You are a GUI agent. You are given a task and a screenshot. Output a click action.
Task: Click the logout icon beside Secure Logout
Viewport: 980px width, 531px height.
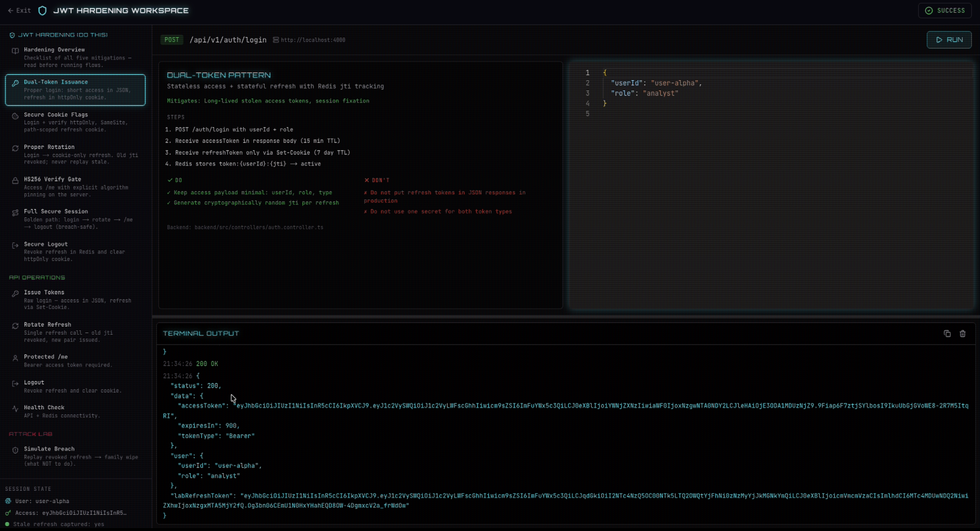click(15, 245)
